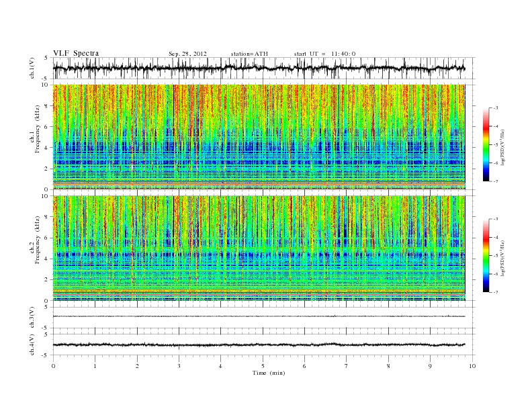
Task: Click the time axis tick label "2"
Action: pos(137,366)
